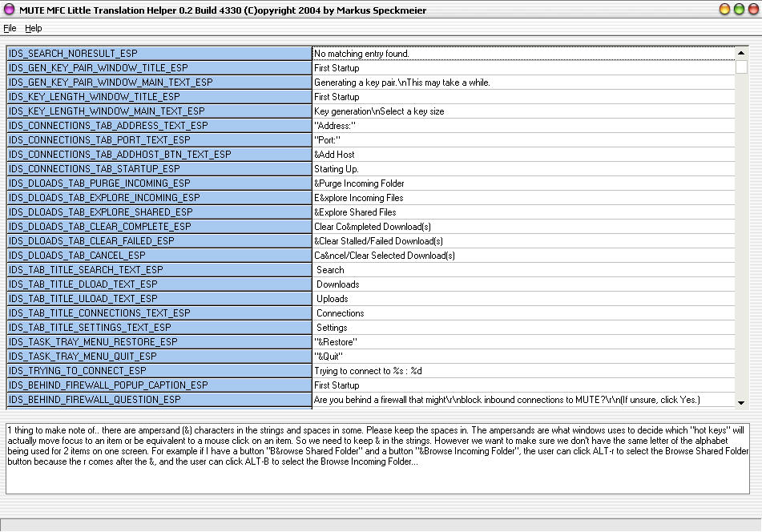Viewport: 762px width, 532px height.
Task: Select IDS_DLOADS_TAB_CANCEL_ESP key
Action: pos(159,256)
